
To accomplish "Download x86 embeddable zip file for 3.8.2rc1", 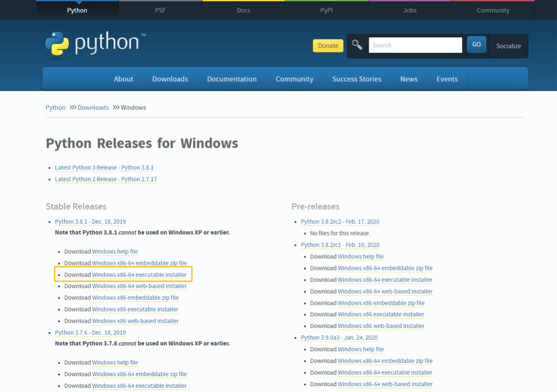I will click(x=381, y=303).
